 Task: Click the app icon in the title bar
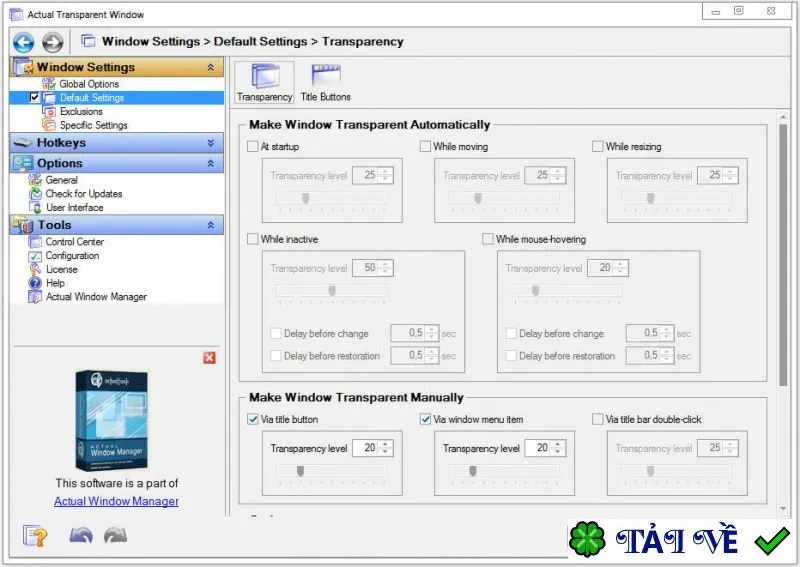(x=16, y=15)
